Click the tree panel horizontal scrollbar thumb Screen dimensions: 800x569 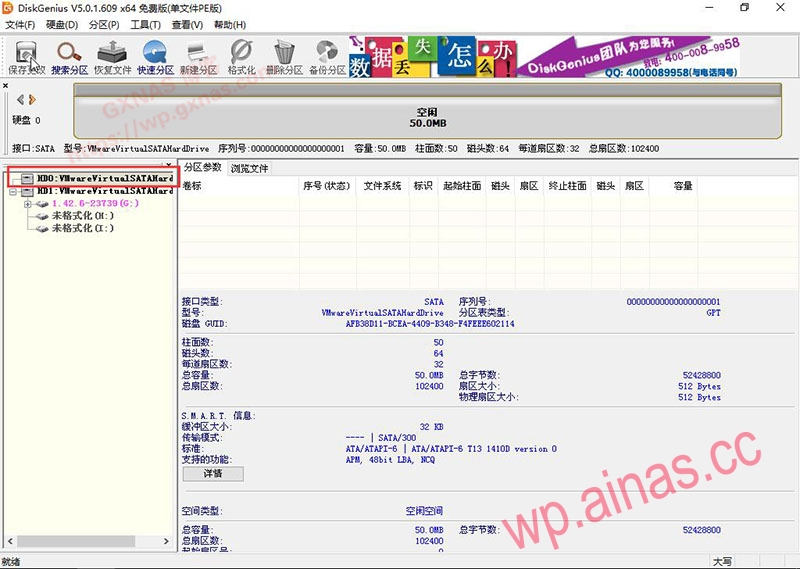click(77, 541)
